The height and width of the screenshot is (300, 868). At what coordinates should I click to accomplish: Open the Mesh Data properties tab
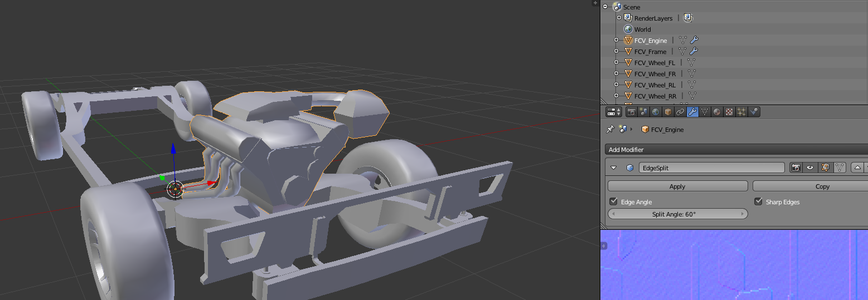click(705, 112)
